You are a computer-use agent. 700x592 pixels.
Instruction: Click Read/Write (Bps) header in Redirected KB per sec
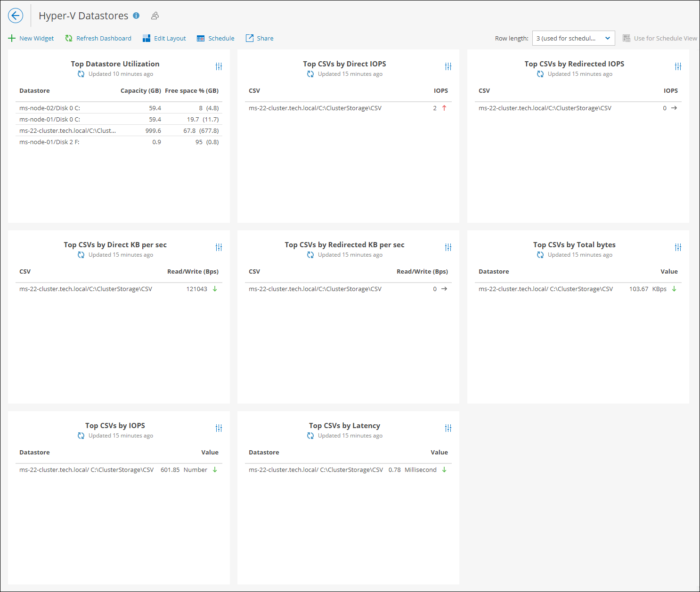[x=422, y=271]
